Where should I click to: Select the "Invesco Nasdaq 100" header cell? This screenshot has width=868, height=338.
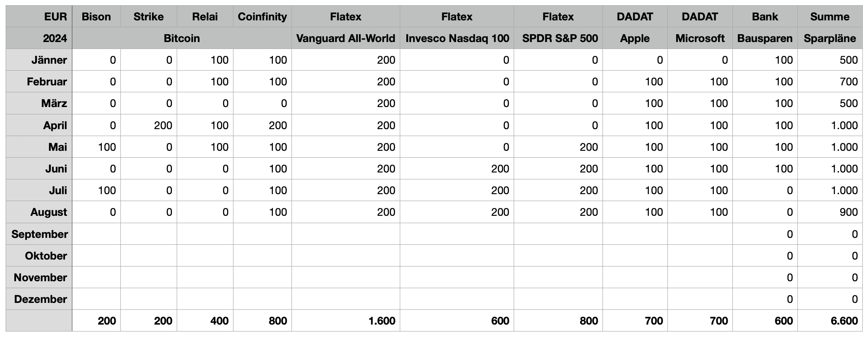click(x=457, y=39)
